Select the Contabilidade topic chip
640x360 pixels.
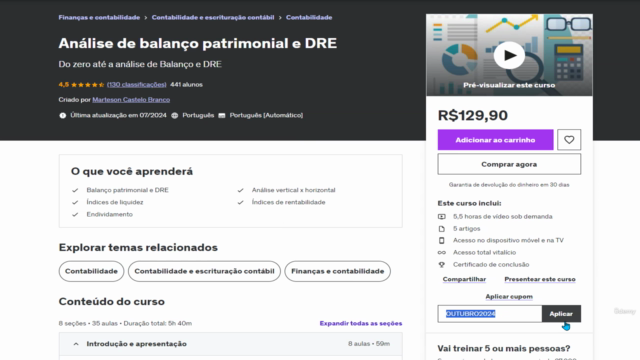click(x=91, y=271)
